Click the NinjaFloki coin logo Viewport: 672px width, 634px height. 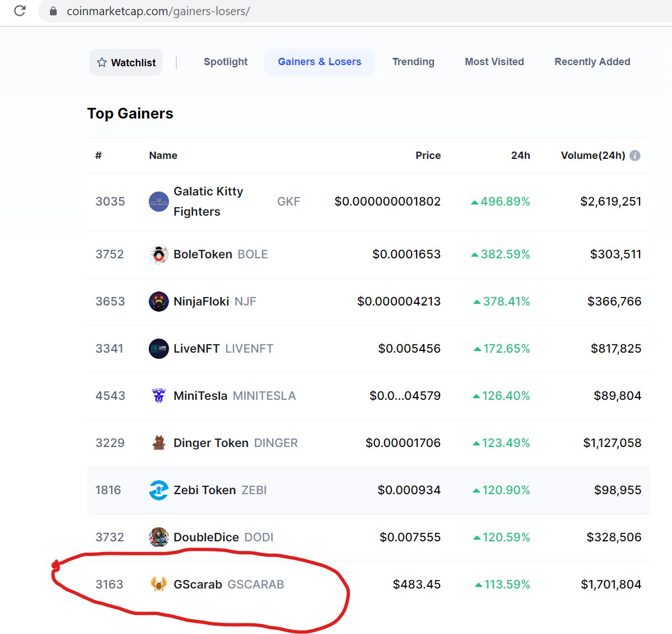(x=158, y=302)
